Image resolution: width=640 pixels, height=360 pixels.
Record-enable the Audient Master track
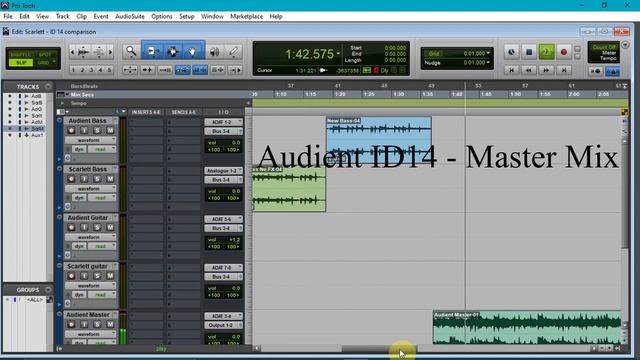click(71, 324)
